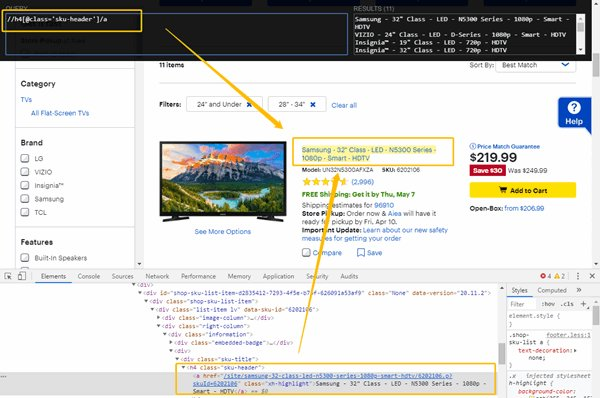The width and height of the screenshot is (600, 398).
Task: Toggle the :hov element state button
Action: pyautogui.click(x=548, y=304)
